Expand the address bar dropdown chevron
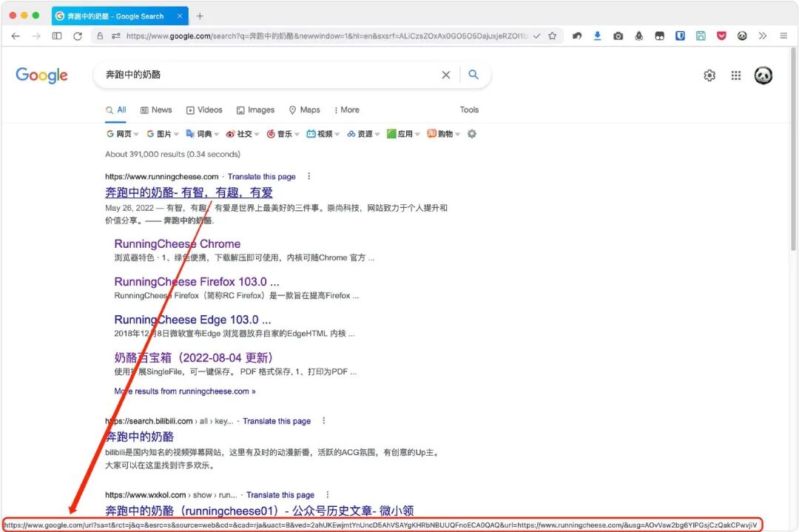This screenshot has height=532, width=799. (536, 36)
